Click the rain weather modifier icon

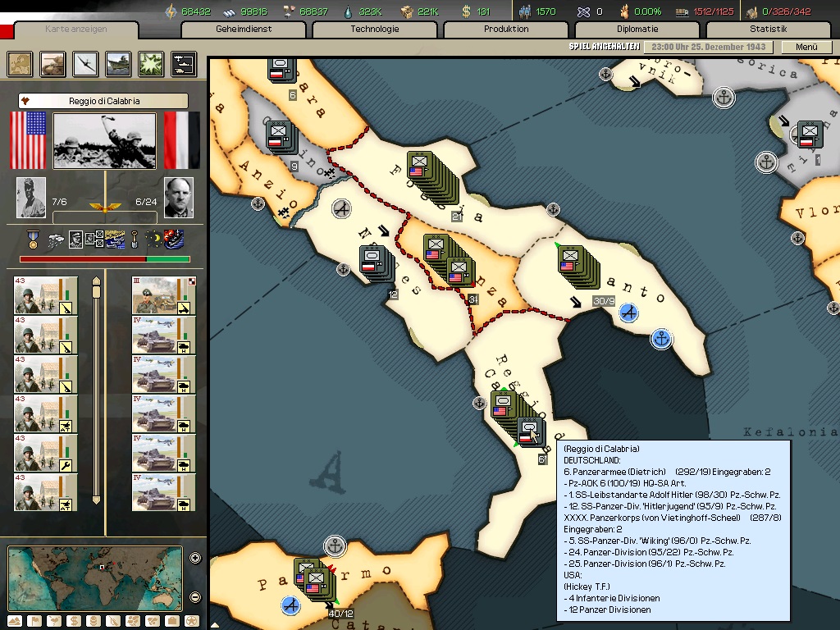pyautogui.click(x=55, y=240)
